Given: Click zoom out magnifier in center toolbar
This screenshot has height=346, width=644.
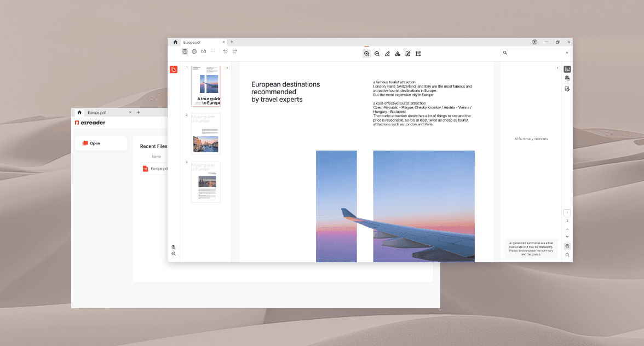Looking at the screenshot, I should [x=377, y=54].
